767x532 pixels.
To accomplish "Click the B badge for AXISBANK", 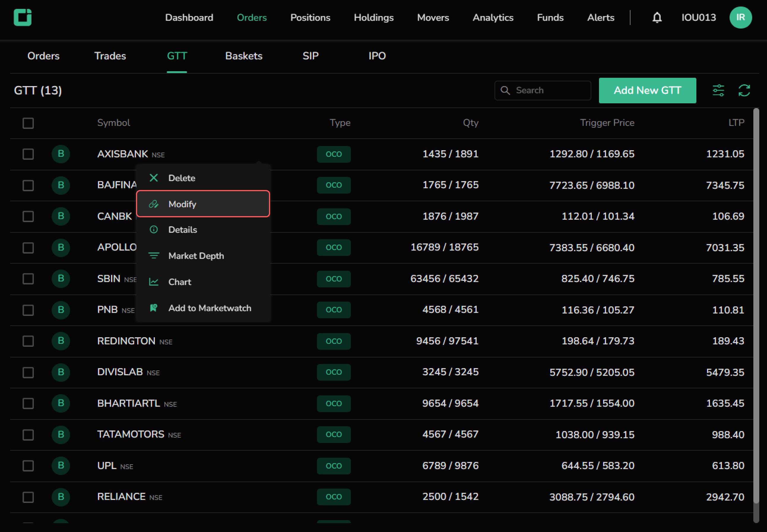I will (x=61, y=154).
